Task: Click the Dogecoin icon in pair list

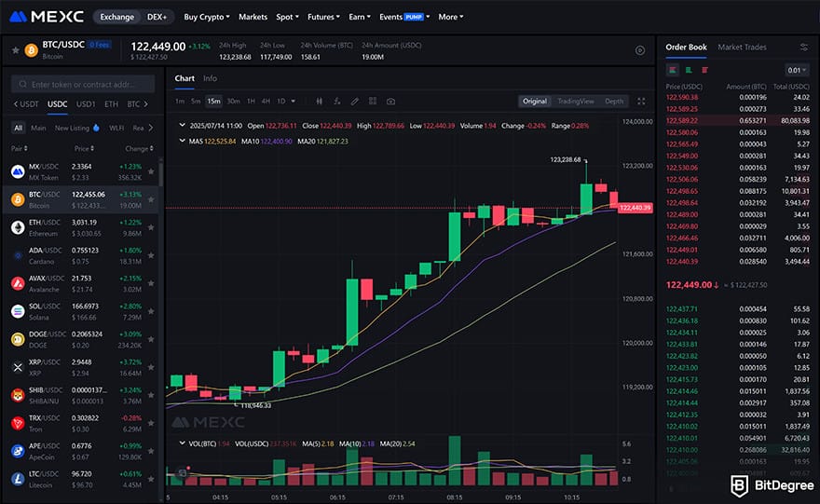Action: click(x=18, y=339)
